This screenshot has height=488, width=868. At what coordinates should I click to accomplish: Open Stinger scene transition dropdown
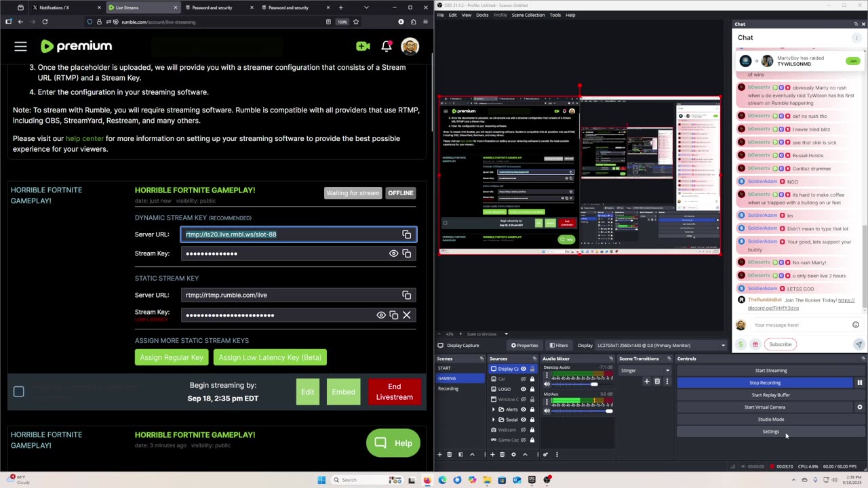645,371
